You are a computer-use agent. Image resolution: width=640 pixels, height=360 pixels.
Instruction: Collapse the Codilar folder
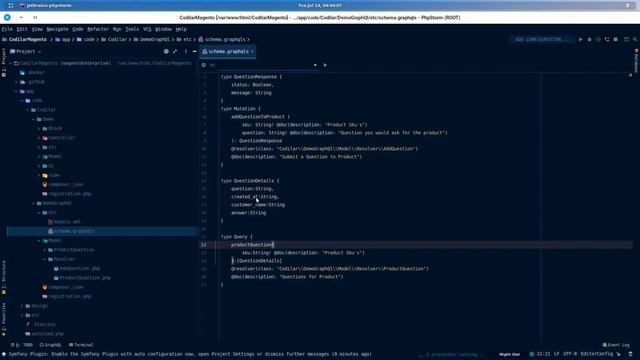pyautogui.click(x=28, y=110)
